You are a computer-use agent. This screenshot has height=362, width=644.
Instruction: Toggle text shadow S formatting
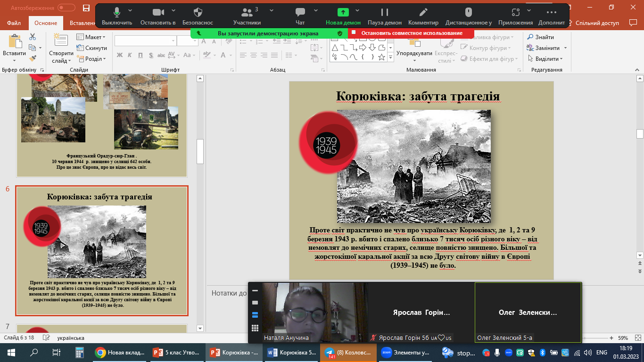[151, 55]
